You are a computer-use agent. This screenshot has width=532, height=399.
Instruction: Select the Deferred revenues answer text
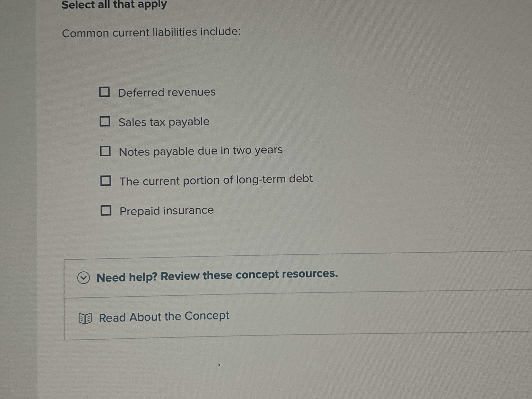[167, 92]
